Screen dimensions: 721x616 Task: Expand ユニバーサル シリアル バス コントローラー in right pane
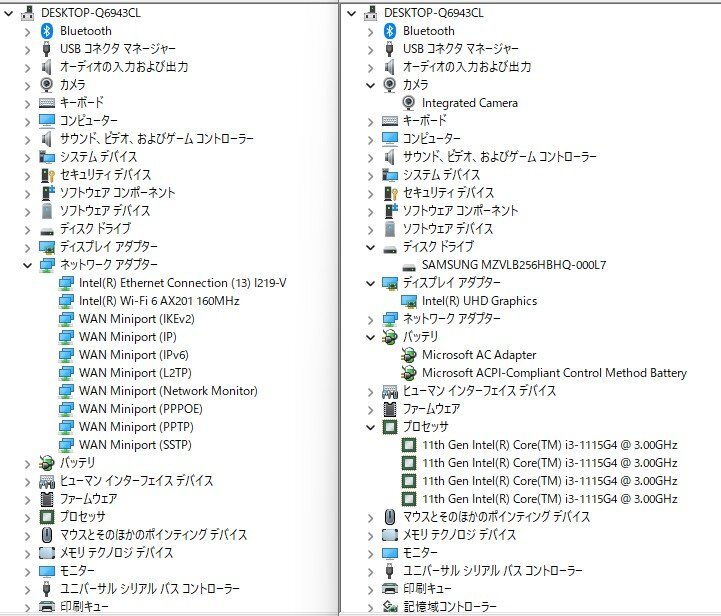(x=371, y=572)
